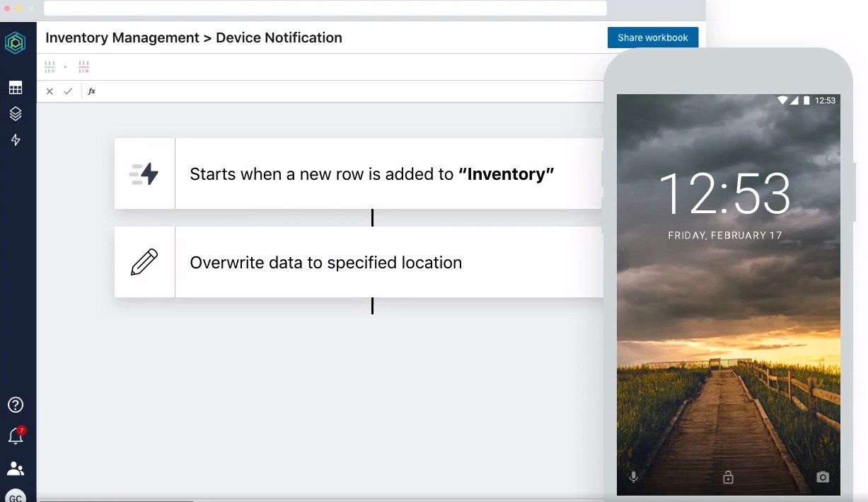Open the Help question mark icon

(16, 405)
